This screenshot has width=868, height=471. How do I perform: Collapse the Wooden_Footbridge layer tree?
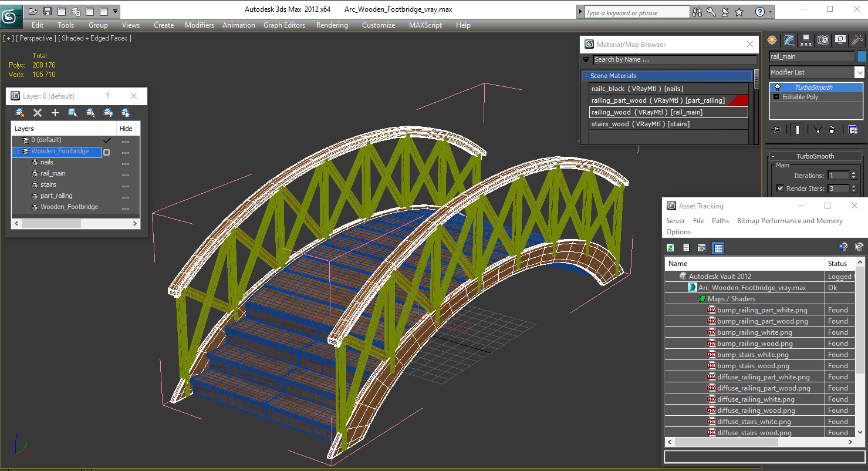pos(16,152)
